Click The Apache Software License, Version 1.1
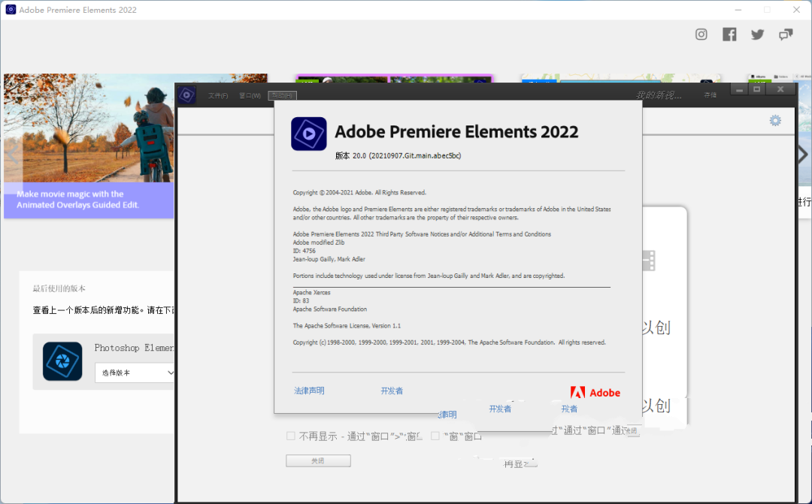812x504 pixels. tap(347, 325)
